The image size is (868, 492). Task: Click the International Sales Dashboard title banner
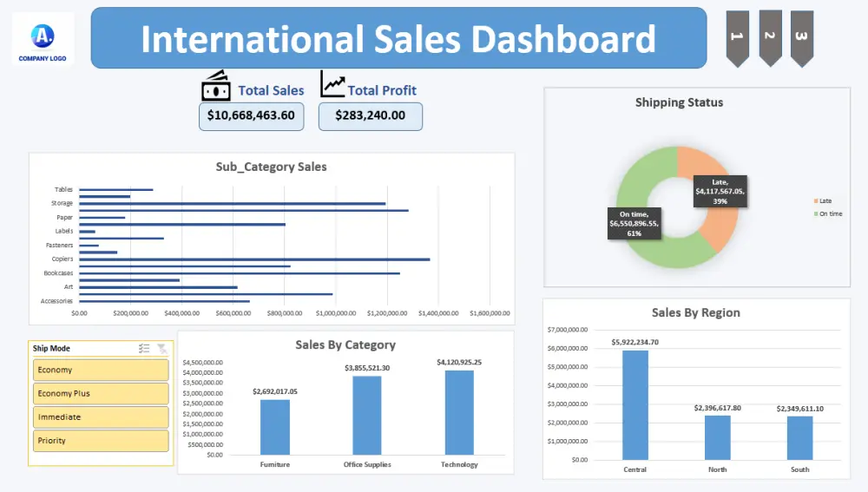[398, 38]
